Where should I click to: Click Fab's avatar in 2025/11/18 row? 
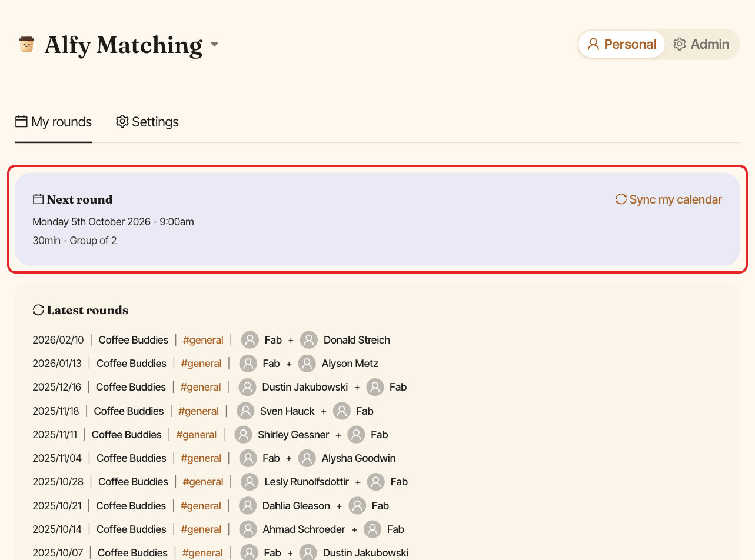click(x=342, y=411)
